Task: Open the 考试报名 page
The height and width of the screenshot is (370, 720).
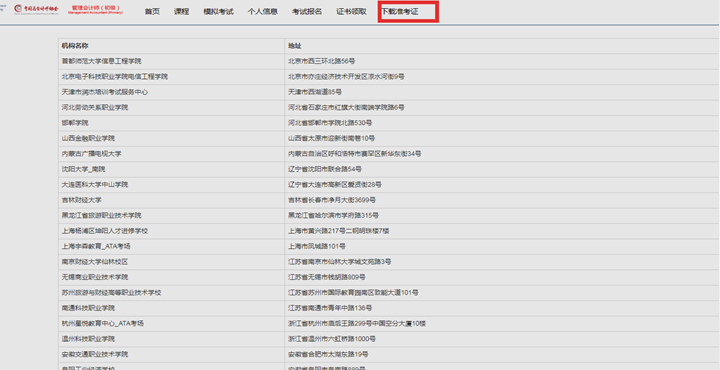Action: click(307, 11)
